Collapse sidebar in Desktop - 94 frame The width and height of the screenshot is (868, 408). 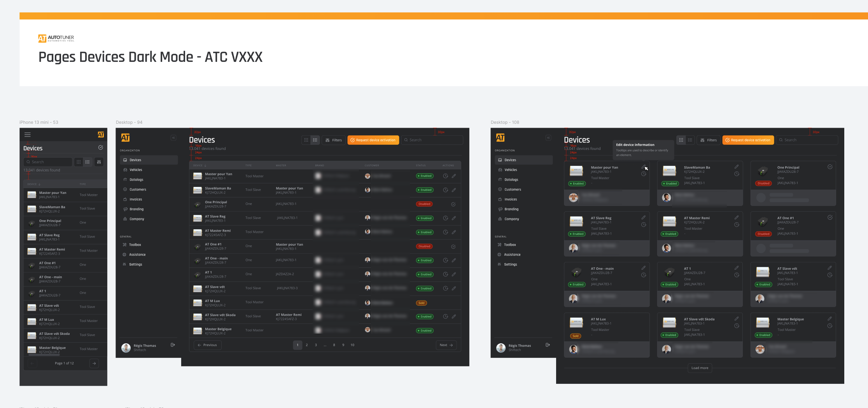point(173,138)
